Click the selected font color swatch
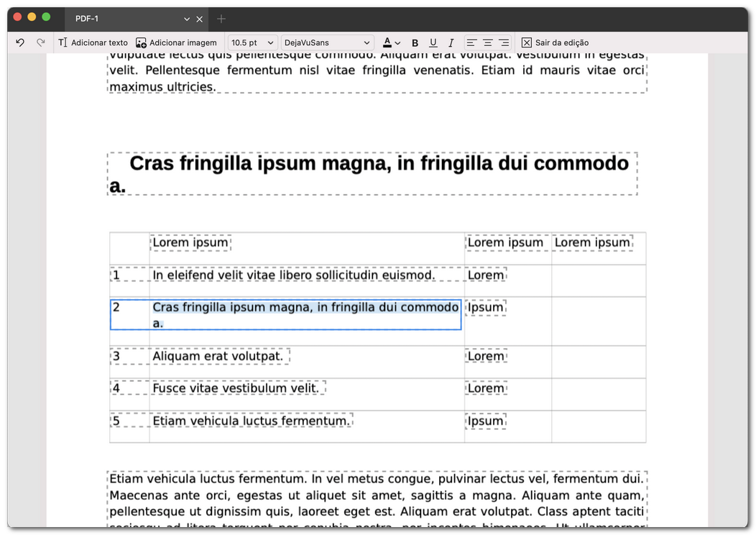The image size is (756, 535). coord(387,45)
